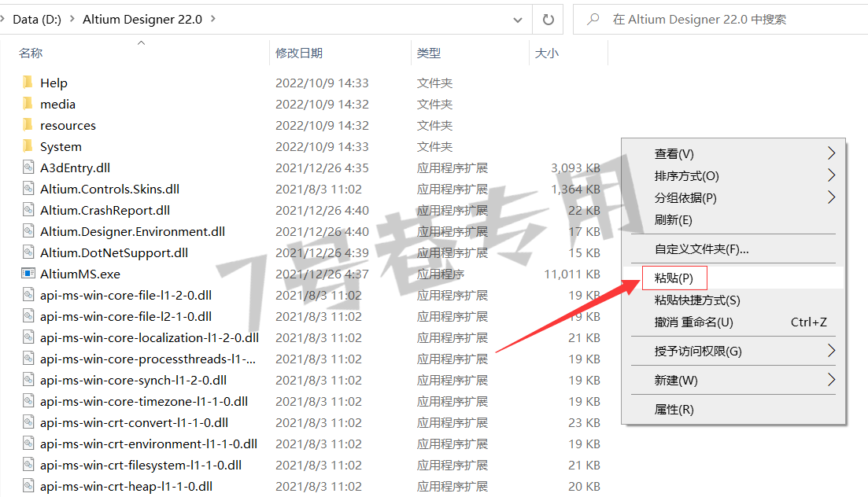Expand the 查看(V) submenu arrow
868x497 pixels.
coord(831,153)
